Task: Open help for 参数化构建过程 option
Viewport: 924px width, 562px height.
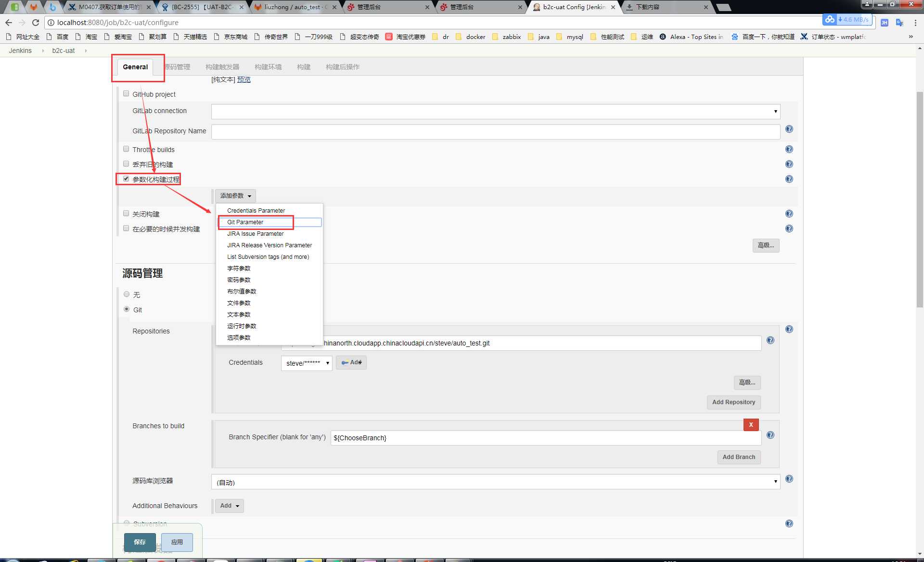Action: (x=789, y=179)
